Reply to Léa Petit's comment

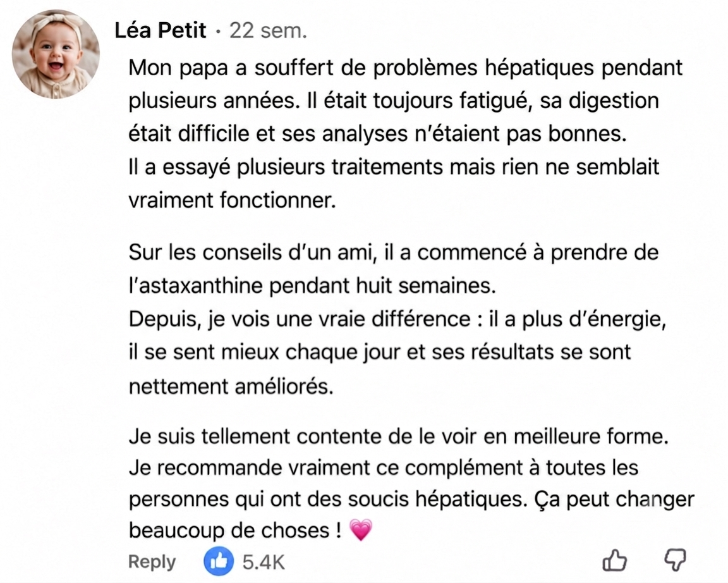[152, 562]
